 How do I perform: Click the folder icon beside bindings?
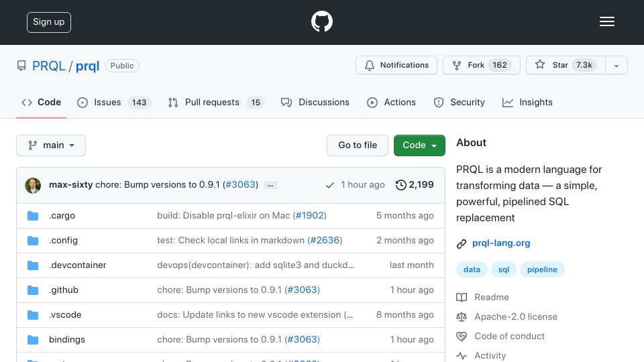point(33,340)
